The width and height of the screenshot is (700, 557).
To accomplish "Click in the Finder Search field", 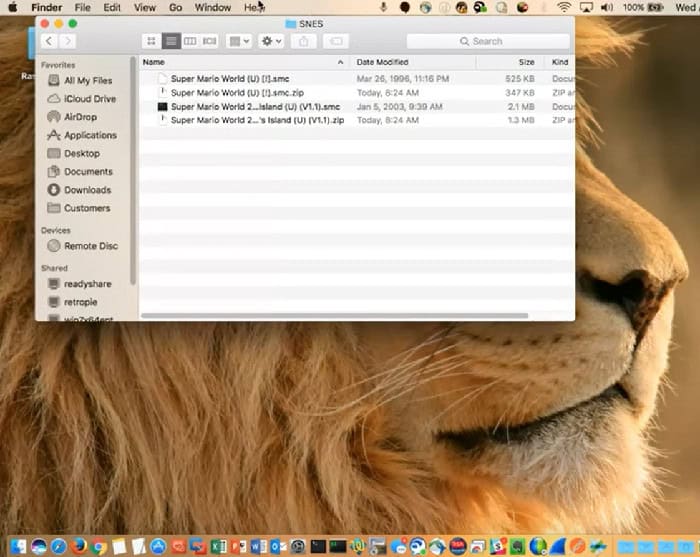I will pos(488,42).
